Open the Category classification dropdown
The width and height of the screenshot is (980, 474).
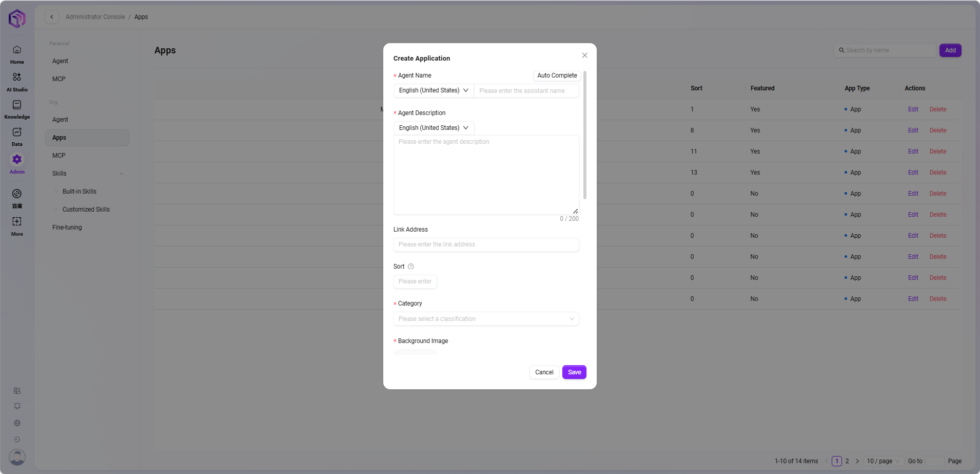[x=486, y=319]
